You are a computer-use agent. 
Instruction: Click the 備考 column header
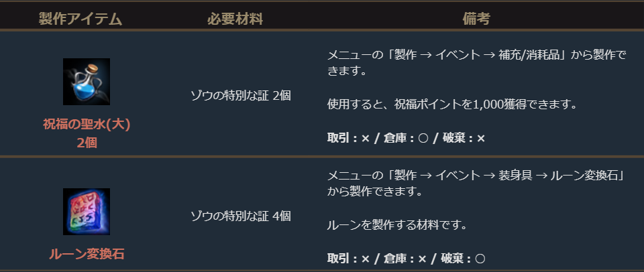tap(476, 19)
